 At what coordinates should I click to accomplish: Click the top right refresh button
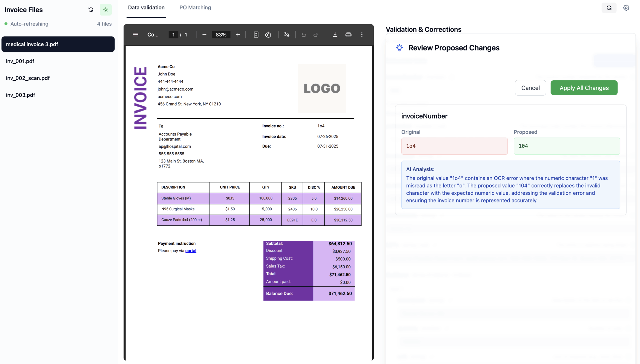pos(609,8)
